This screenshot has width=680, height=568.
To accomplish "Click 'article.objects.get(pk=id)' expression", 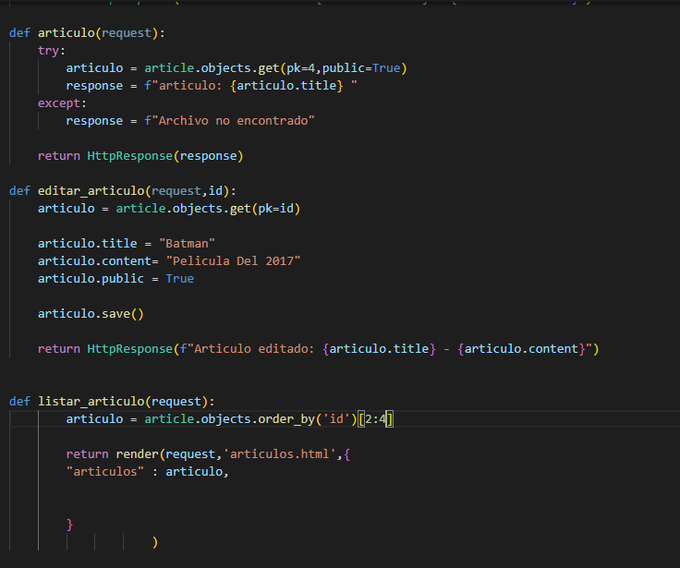I will click(208, 209).
